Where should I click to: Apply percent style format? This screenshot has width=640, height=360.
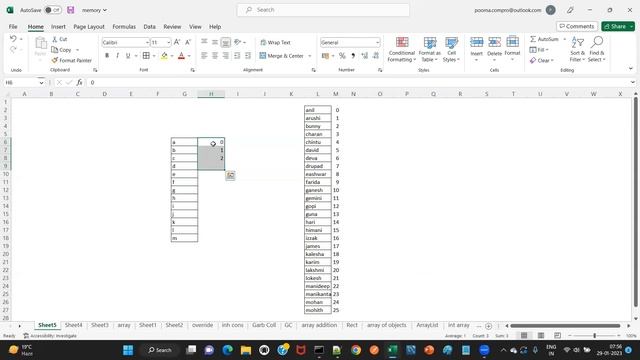click(x=342, y=56)
